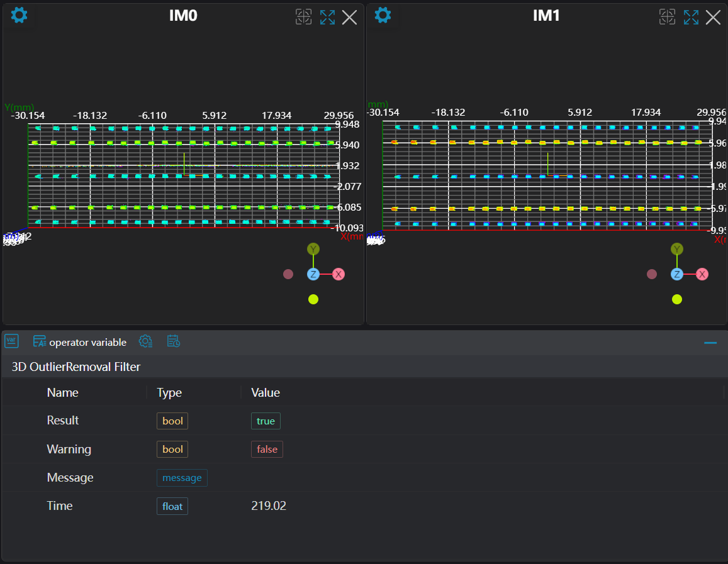Click the fit-to-view icon in IM0
Viewport: 728px width, 564px height.
303,17
